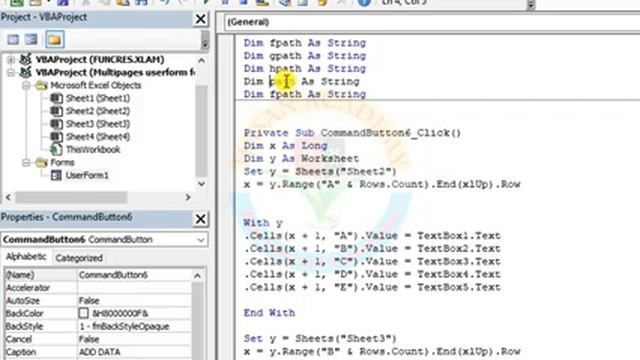Image resolution: width=640 pixels, height=360 pixels.
Task: Click the Project tree horizontal scrollbar thumb
Action: [71, 198]
